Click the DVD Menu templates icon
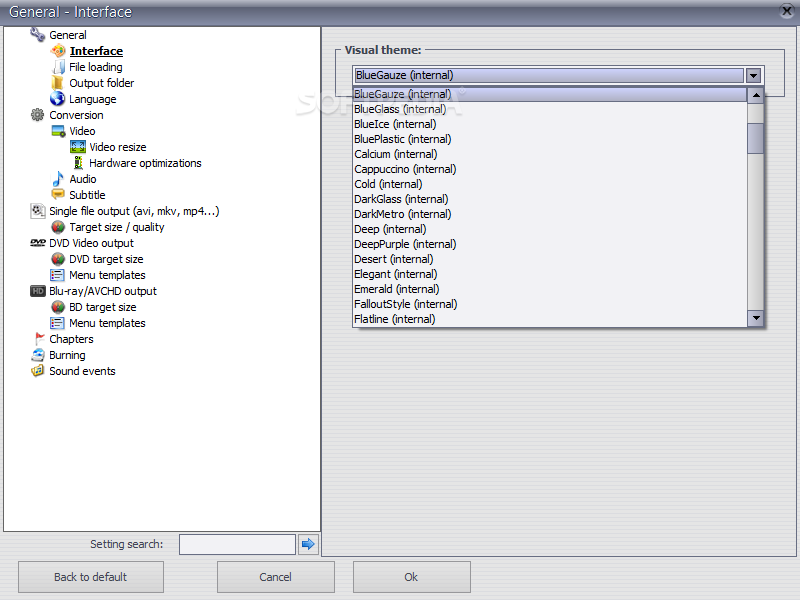800x600 pixels. [57, 275]
